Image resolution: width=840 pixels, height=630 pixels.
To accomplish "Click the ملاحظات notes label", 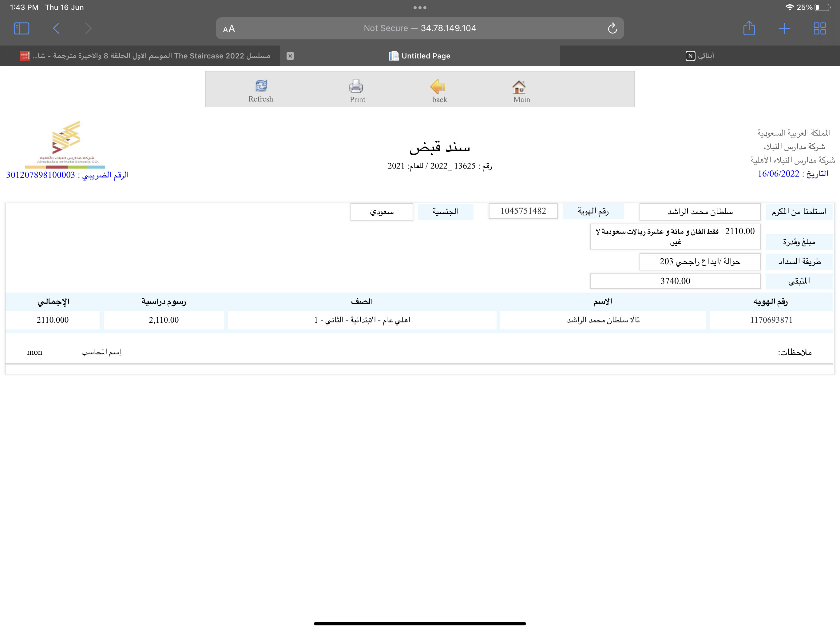I will 794,352.
